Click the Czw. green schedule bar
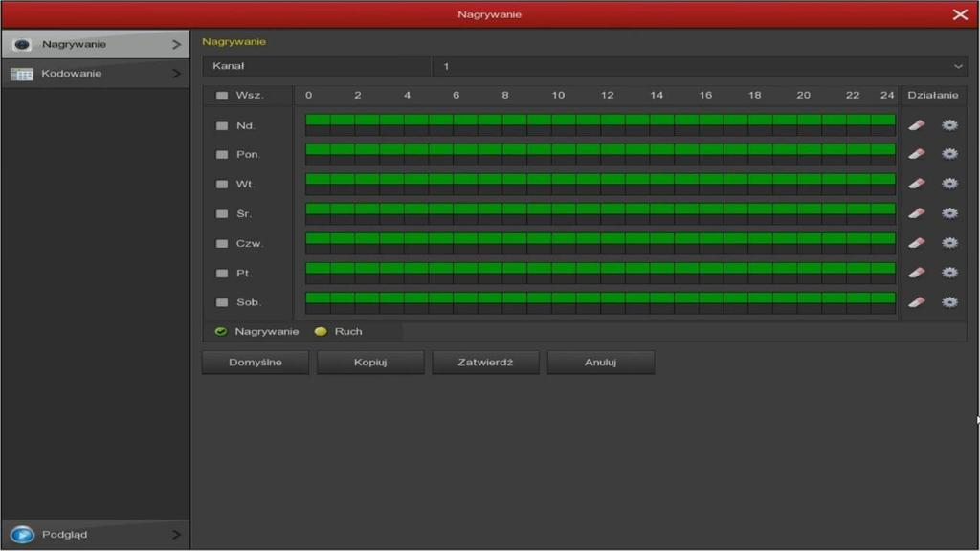980x551 pixels. [x=600, y=238]
